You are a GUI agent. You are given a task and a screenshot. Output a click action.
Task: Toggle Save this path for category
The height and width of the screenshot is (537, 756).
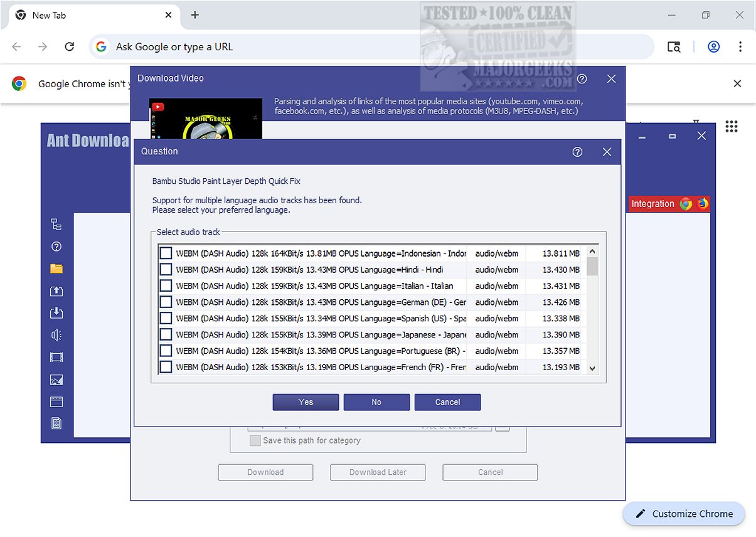(255, 440)
